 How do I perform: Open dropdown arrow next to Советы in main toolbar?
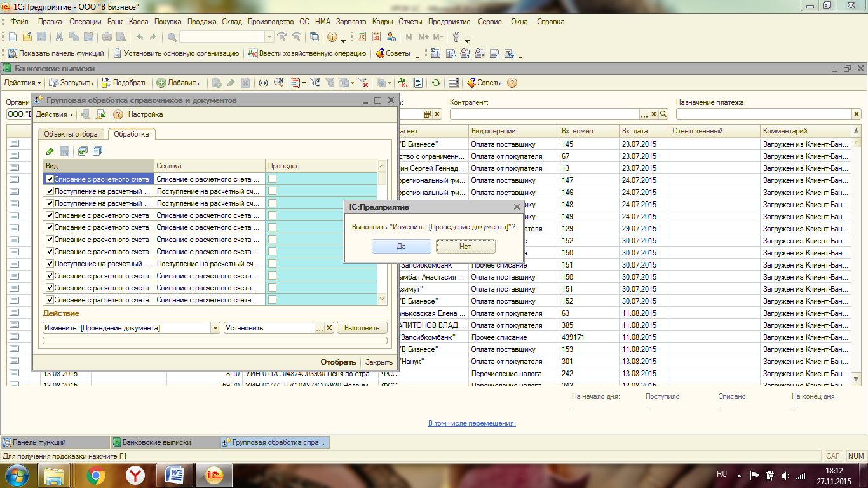[417, 57]
